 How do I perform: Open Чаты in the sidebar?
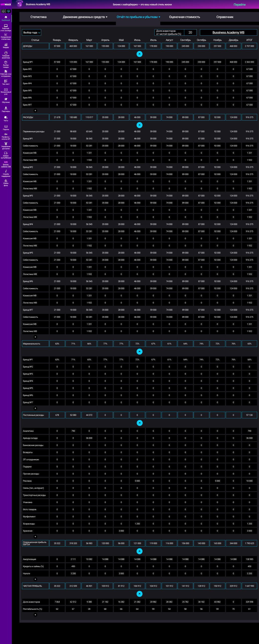click(6, 118)
